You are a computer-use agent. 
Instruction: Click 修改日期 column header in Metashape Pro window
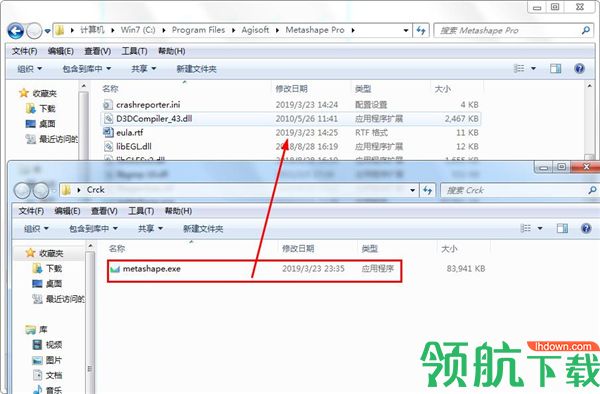pyautogui.click(x=292, y=89)
